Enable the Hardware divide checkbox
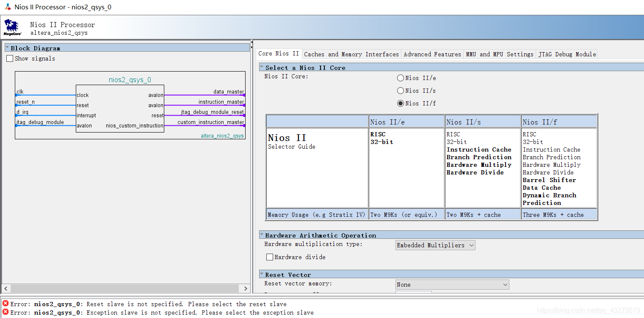The height and width of the screenshot is (318, 644). coord(269,257)
